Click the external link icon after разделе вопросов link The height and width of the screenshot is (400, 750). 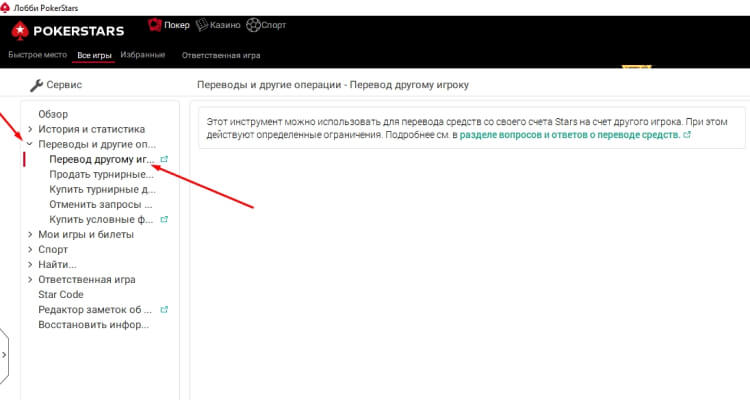[x=687, y=135]
